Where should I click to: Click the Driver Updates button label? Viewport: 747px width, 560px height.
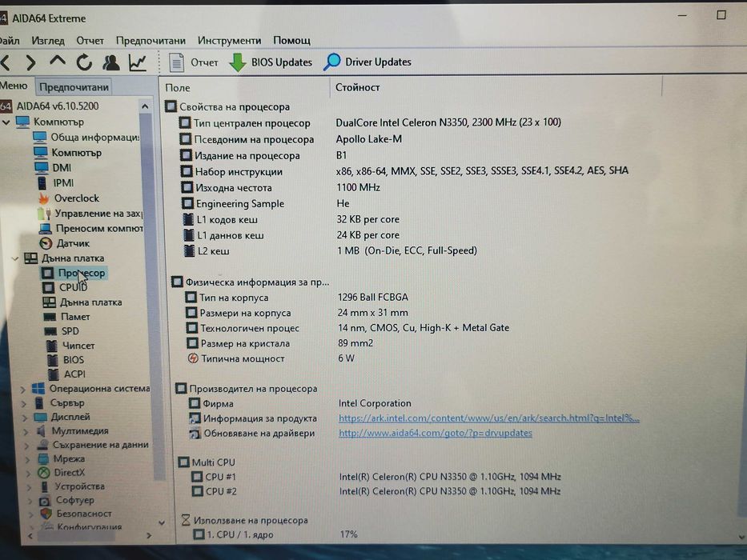[378, 62]
